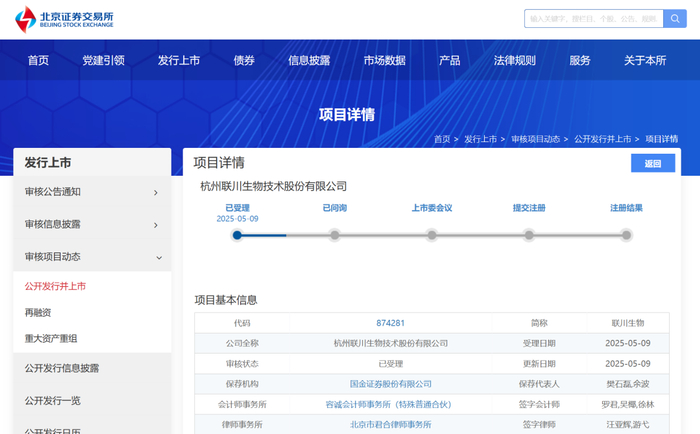Open the 北京市君合律师事务所 link
700x434 pixels.
(390, 424)
